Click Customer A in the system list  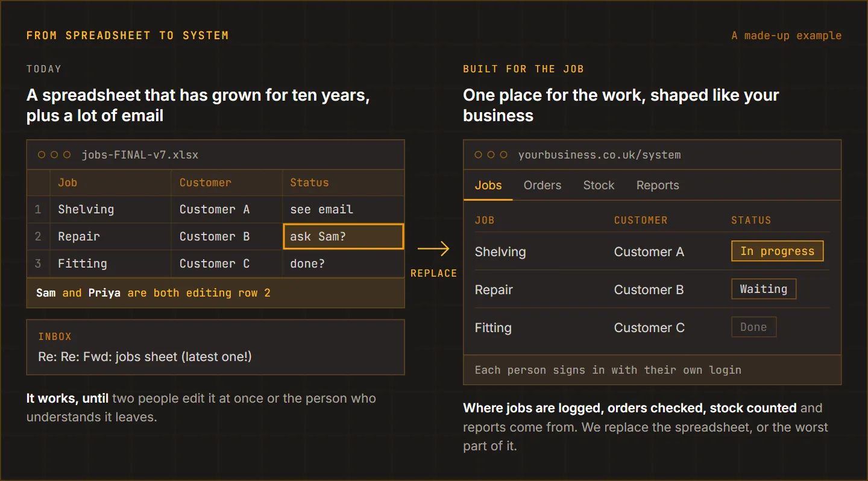click(x=649, y=252)
